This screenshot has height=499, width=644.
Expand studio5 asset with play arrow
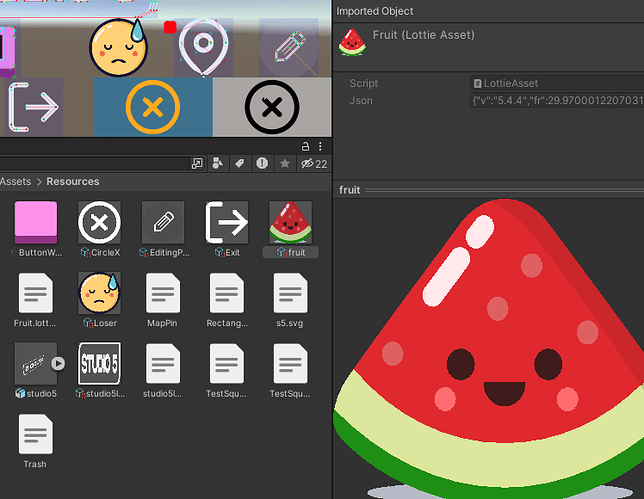(58, 363)
